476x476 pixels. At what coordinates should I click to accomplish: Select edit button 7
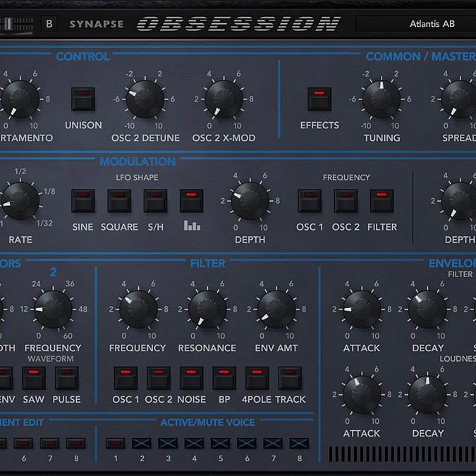pyautogui.click(x=50, y=444)
